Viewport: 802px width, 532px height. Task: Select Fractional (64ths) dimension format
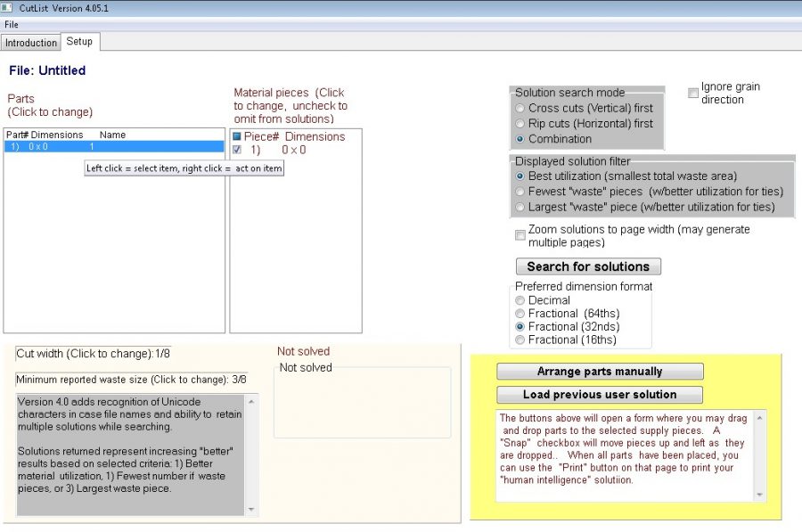[x=520, y=314]
